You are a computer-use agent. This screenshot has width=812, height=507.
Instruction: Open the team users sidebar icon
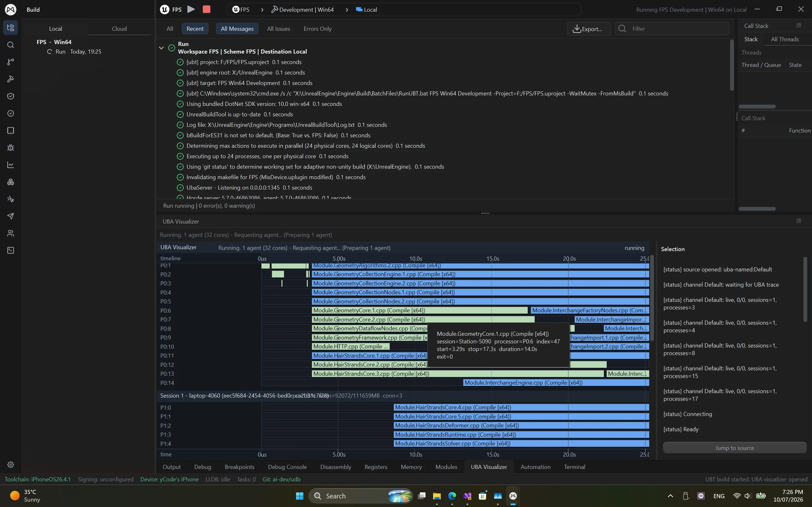pos(10,233)
